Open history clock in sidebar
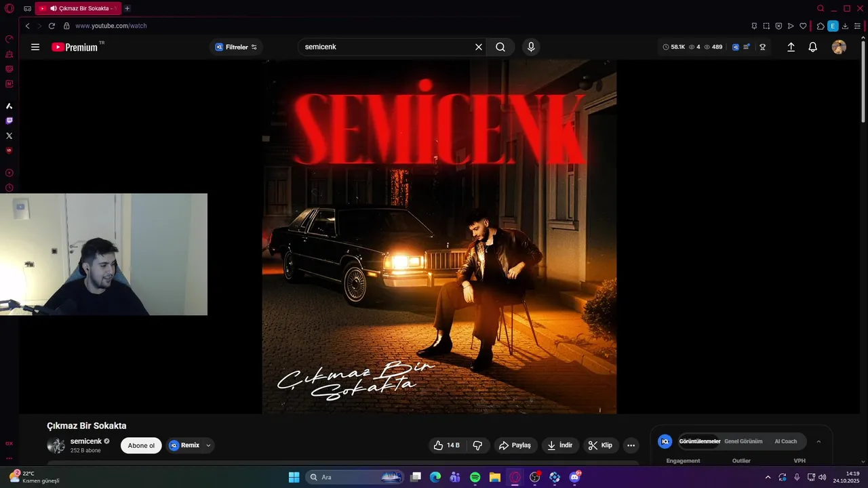Image resolution: width=868 pixels, height=488 pixels. pyautogui.click(x=9, y=188)
